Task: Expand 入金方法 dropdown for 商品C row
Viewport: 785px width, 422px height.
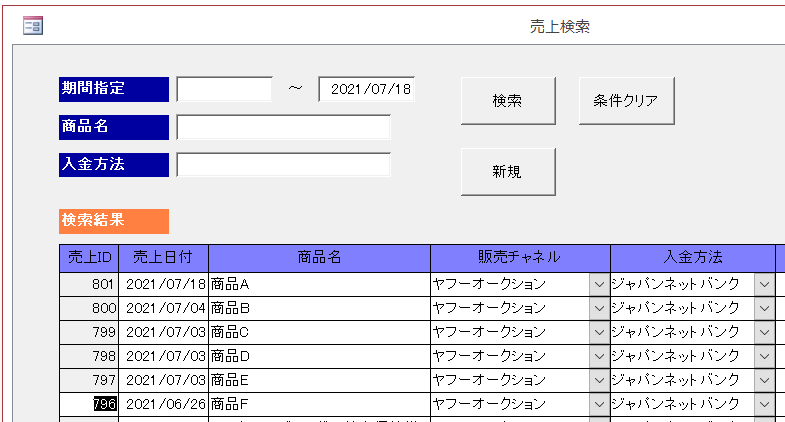Action: coord(764,332)
